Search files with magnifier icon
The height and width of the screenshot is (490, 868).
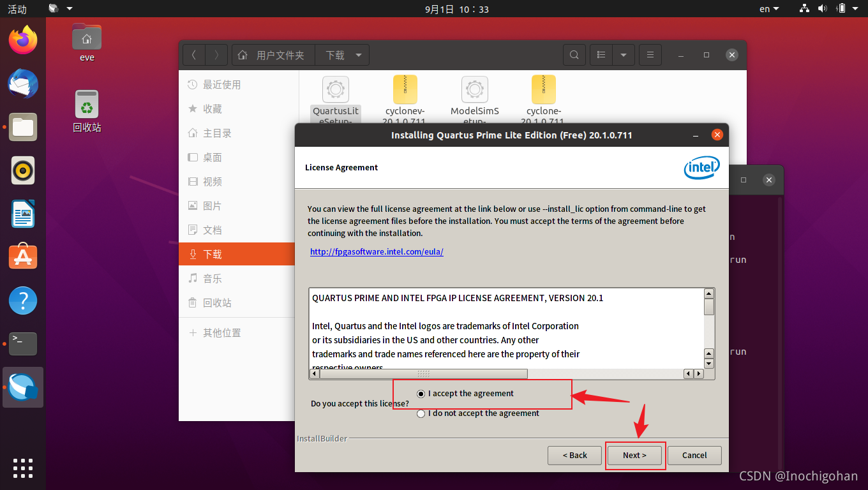point(574,55)
